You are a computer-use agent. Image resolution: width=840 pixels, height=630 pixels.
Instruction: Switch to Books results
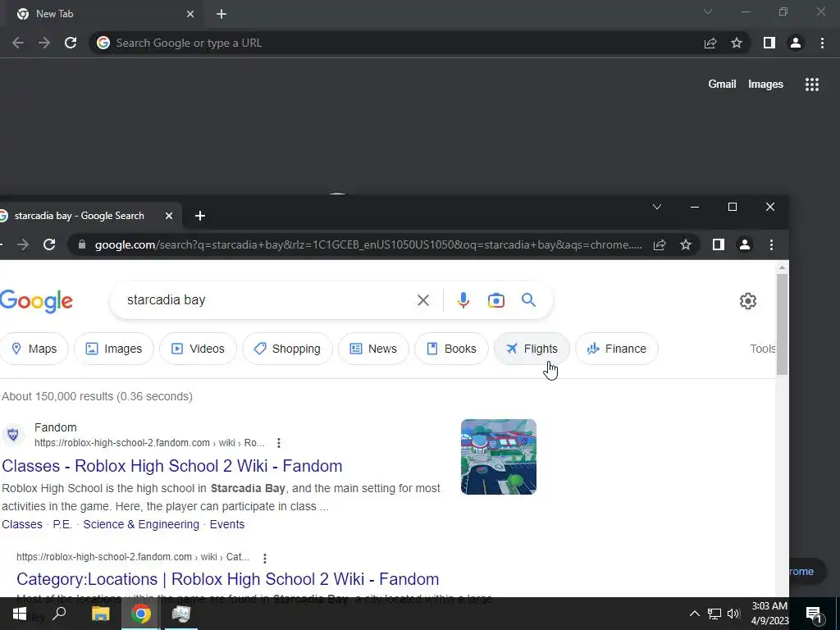tap(451, 349)
